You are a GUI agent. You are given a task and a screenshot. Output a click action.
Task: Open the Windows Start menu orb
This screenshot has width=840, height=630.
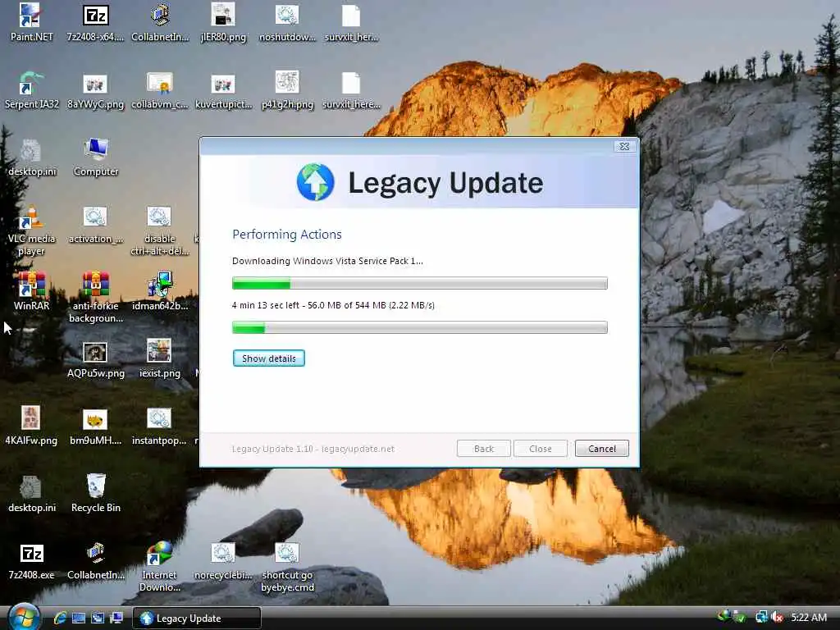pos(24,617)
